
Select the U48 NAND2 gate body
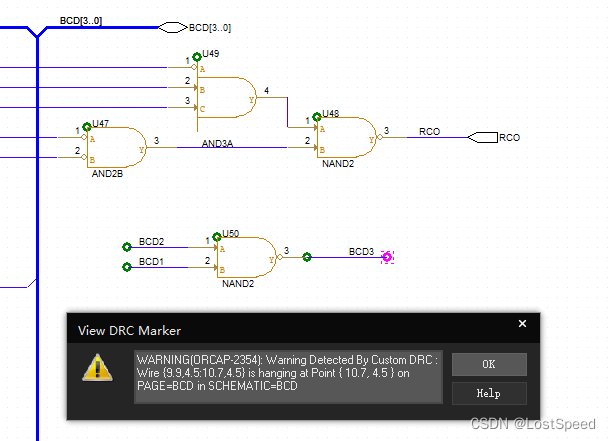click(x=345, y=137)
